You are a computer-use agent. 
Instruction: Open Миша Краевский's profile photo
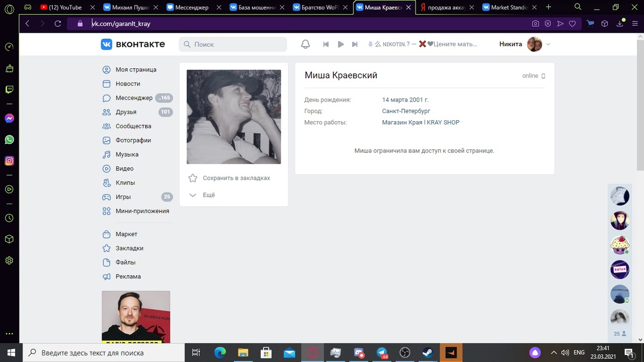pyautogui.click(x=233, y=117)
